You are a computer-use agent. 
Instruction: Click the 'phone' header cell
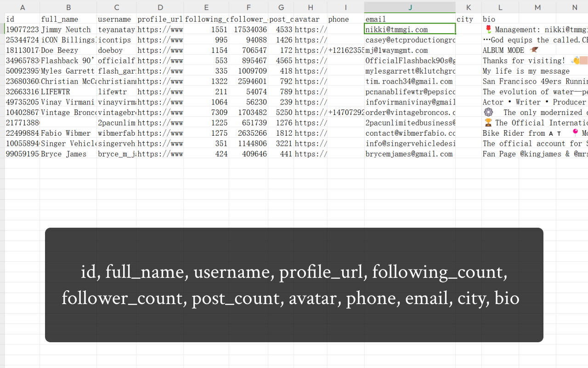pos(346,19)
